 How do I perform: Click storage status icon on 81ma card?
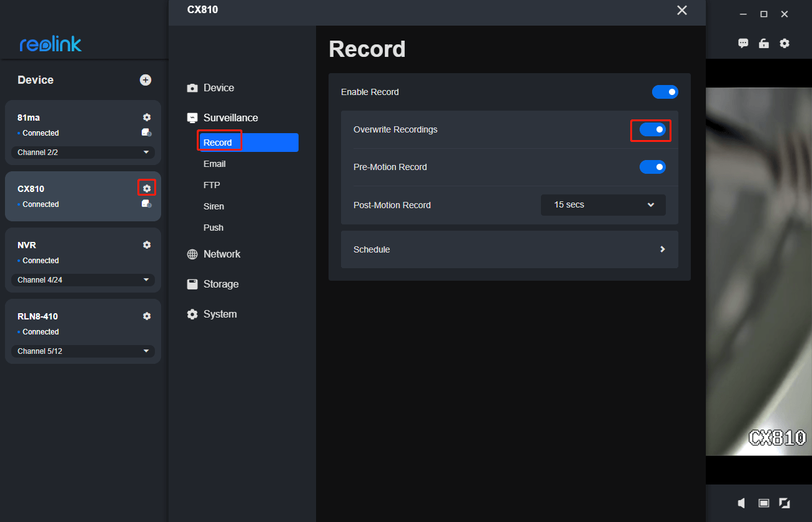pos(147,133)
